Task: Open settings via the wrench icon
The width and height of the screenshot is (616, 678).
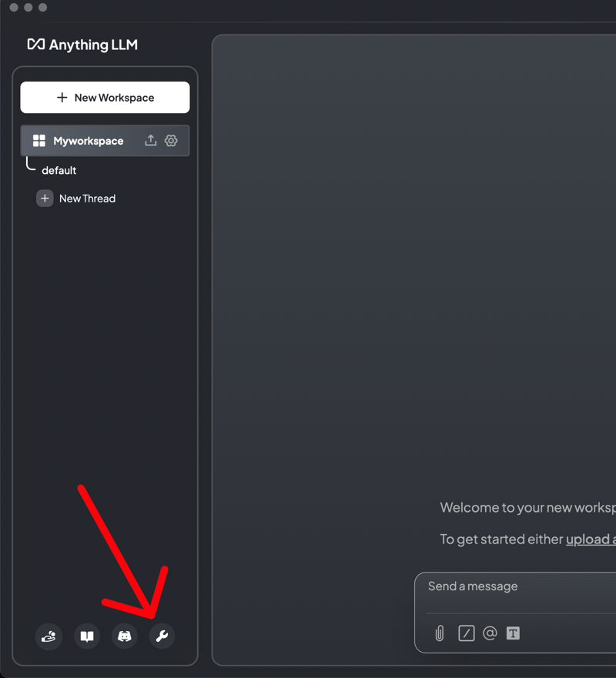Action: tap(162, 636)
